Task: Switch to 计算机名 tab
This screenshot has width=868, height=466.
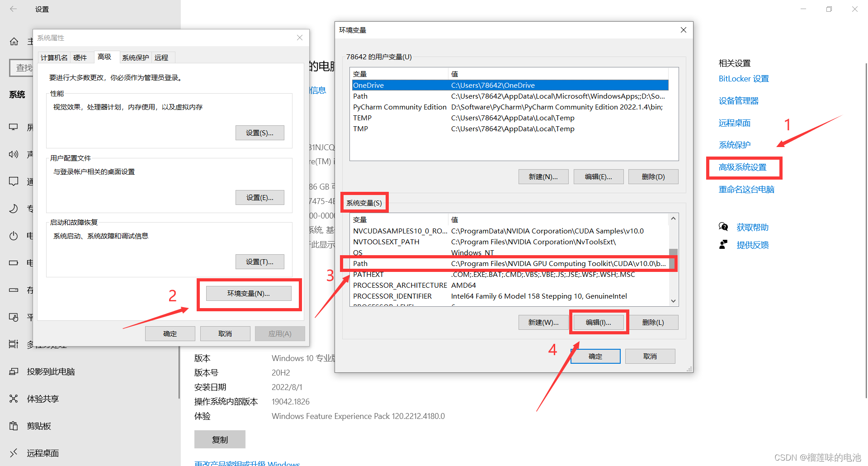Action: pos(54,57)
